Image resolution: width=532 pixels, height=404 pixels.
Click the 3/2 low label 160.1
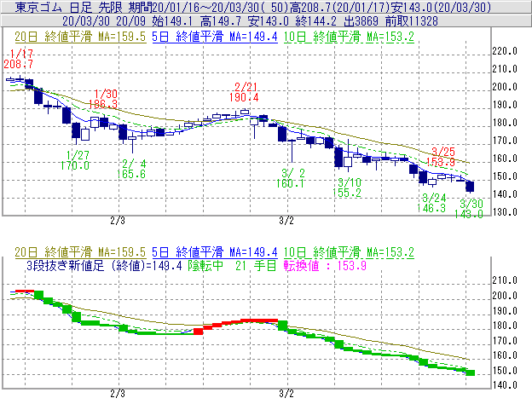pos(292,182)
